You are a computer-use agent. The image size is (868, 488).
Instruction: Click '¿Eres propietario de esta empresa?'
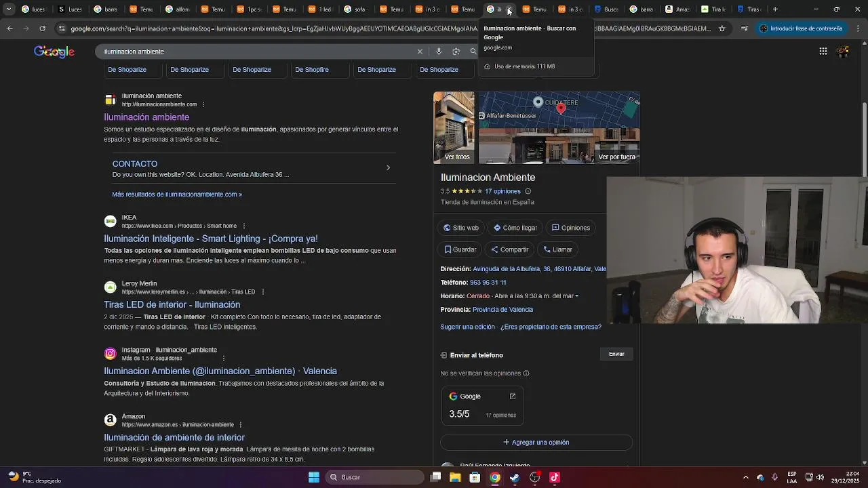[551, 327]
